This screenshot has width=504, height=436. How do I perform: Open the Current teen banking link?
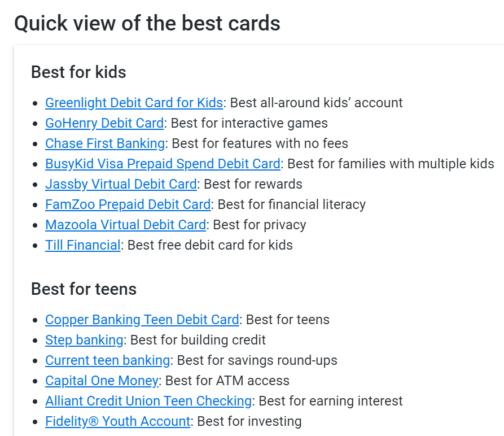click(107, 360)
